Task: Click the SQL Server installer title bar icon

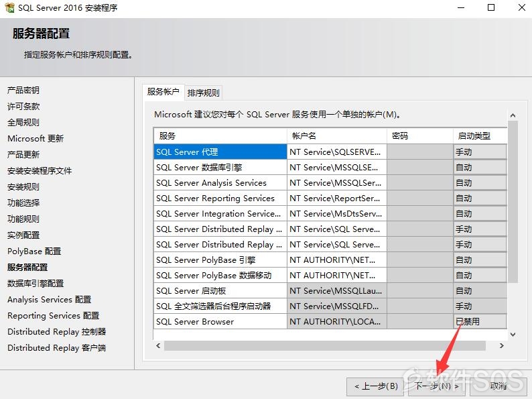Action: [x=9, y=7]
